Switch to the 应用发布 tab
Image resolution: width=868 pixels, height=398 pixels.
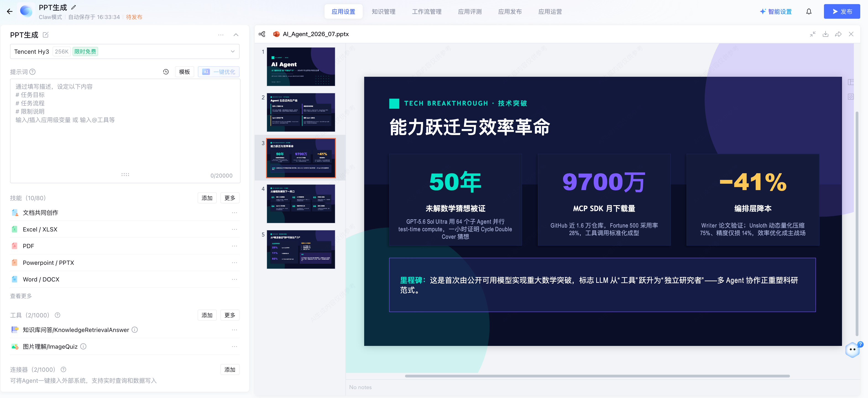point(510,11)
